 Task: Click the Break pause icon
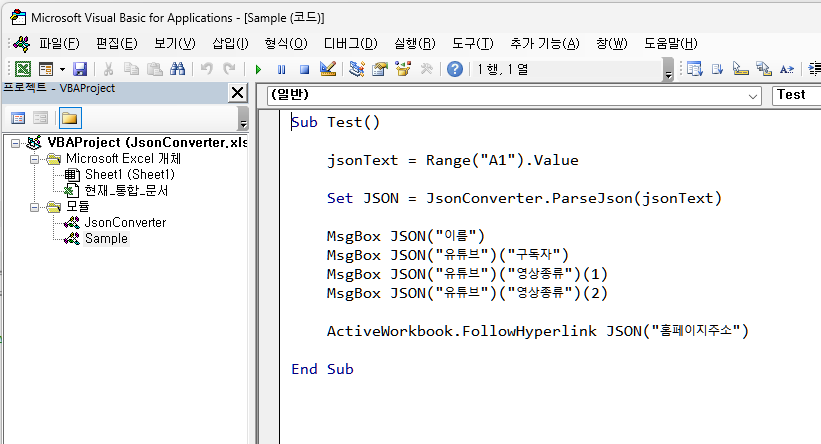pyautogui.click(x=281, y=69)
